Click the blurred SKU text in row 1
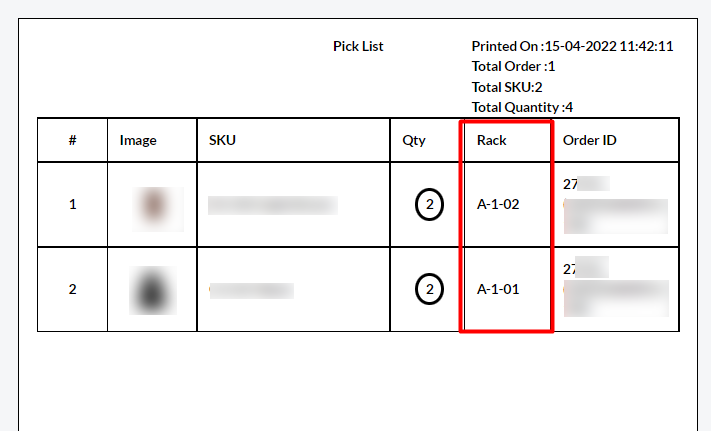 tap(273, 205)
